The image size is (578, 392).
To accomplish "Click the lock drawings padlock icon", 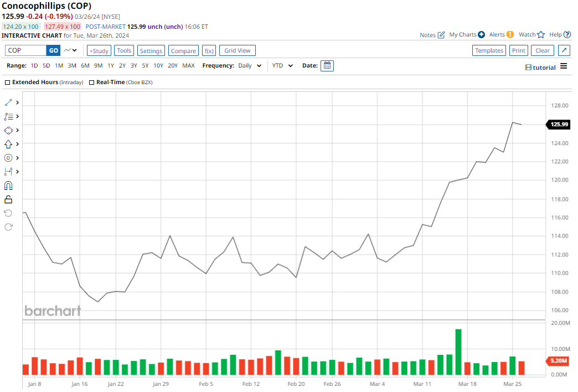I will coord(8,199).
